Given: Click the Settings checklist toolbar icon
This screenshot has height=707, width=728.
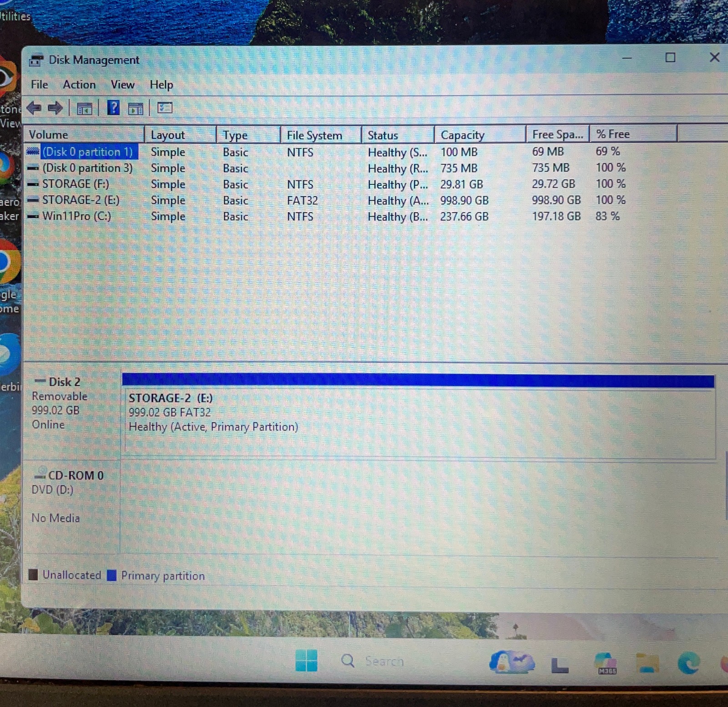Looking at the screenshot, I should tap(165, 108).
